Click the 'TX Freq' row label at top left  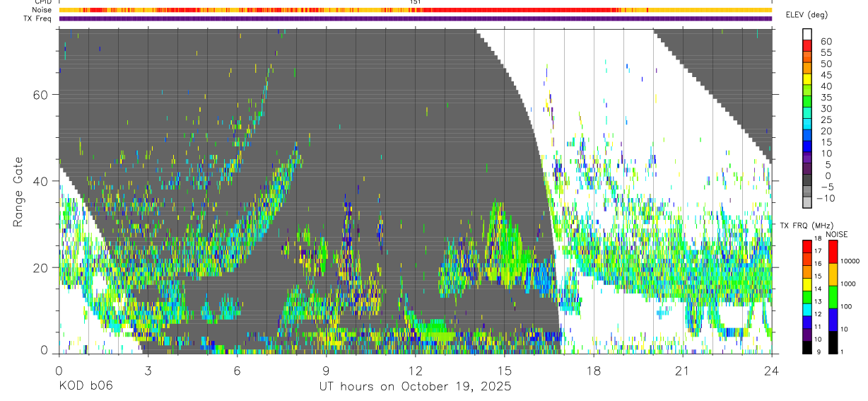coord(38,18)
